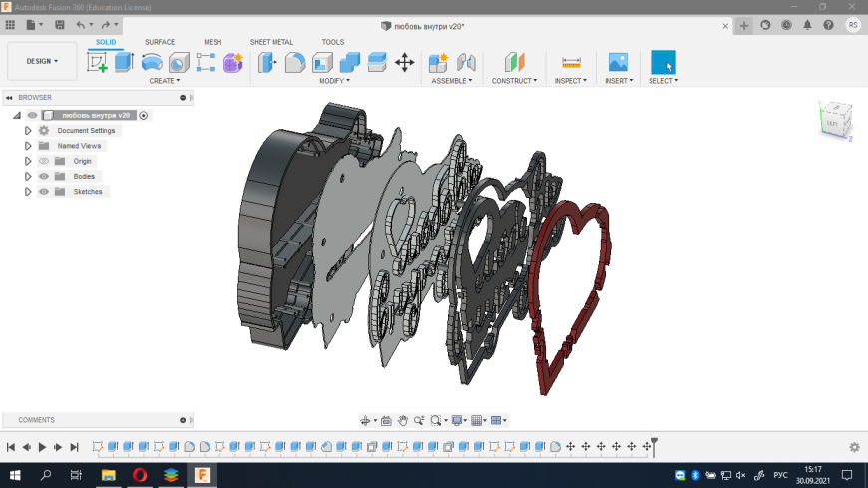
Task: Choose the Revolve tool
Action: (152, 62)
